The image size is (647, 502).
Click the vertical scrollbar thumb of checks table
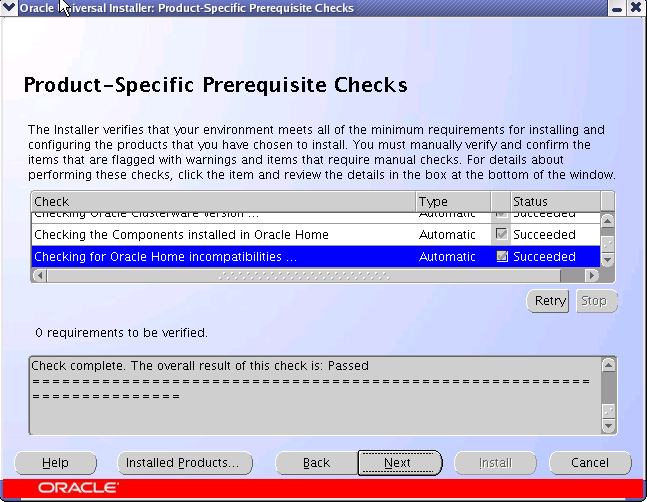coord(607,243)
